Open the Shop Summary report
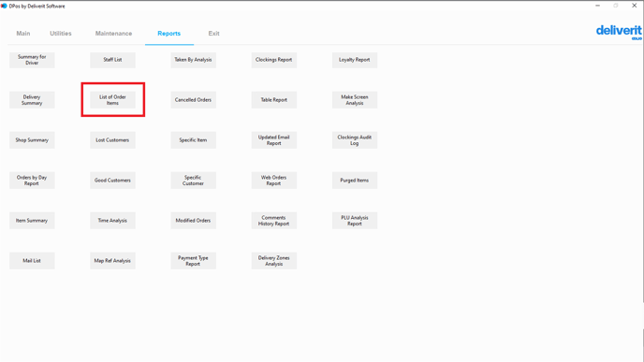The image size is (644, 362). tap(32, 140)
